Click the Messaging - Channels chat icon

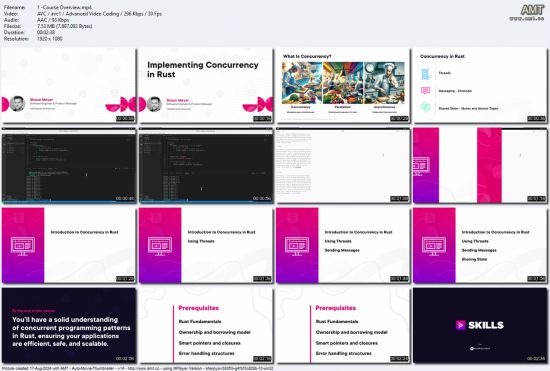point(425,91)
